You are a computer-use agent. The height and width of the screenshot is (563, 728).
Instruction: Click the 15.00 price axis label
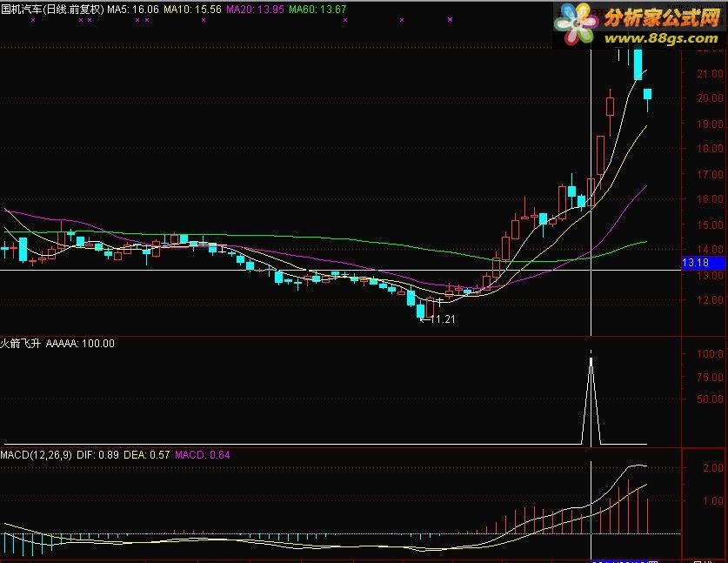point(710,225)
